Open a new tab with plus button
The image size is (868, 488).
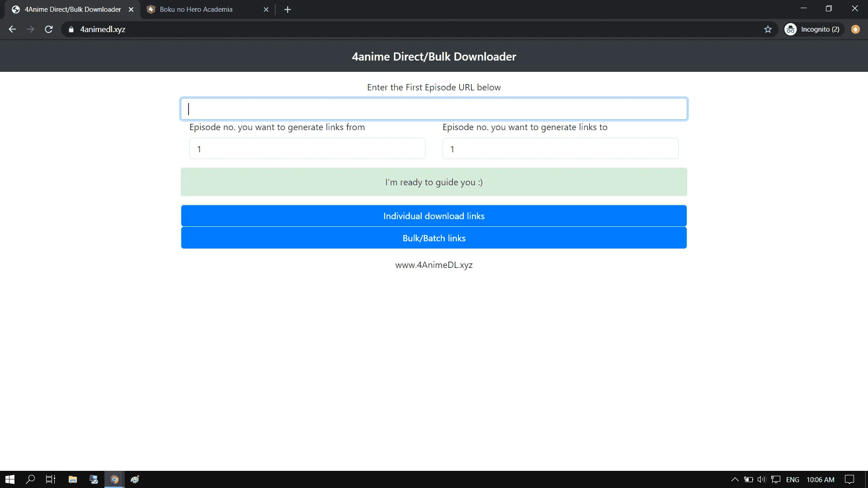click(x=288, y=9)
